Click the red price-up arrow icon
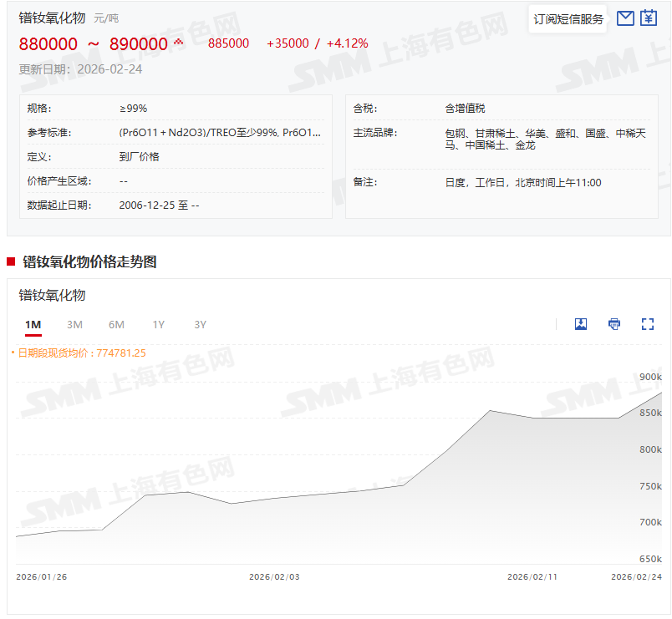This screenshot has width=672, height=619. 178,42
